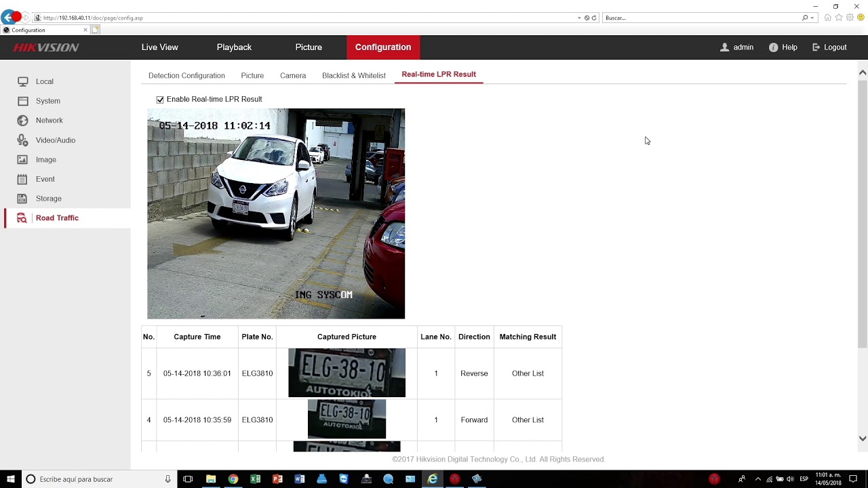
Task: Open top Picture menu
Action: (x=309, y=47)
